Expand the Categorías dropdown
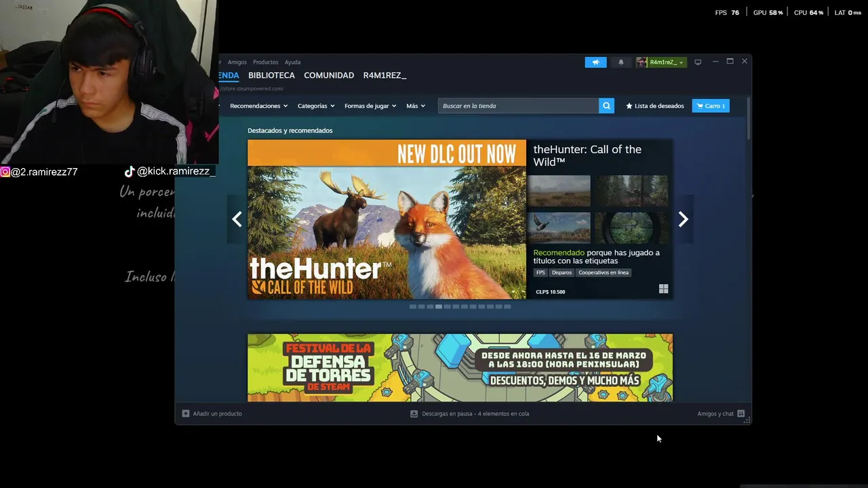The image size is (868, 488). 315,106
